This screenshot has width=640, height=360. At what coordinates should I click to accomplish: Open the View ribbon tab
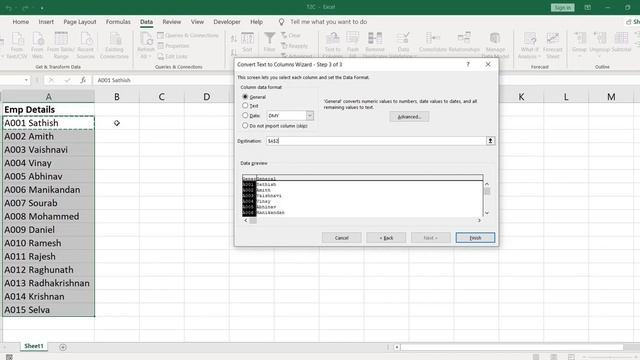pyautogui.click(x=197, y=22)
